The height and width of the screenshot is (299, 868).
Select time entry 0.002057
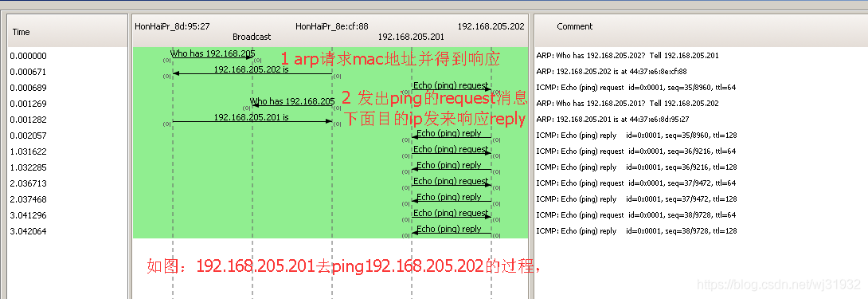28,136
